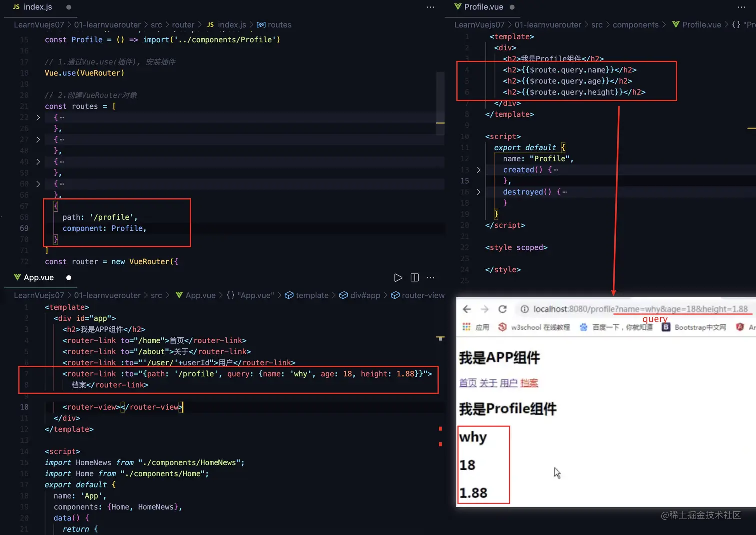The width and height of the screenshot is (756, 535).
Task: Select router-view symbol in App.vue breadcrumb
Action: 418,295
